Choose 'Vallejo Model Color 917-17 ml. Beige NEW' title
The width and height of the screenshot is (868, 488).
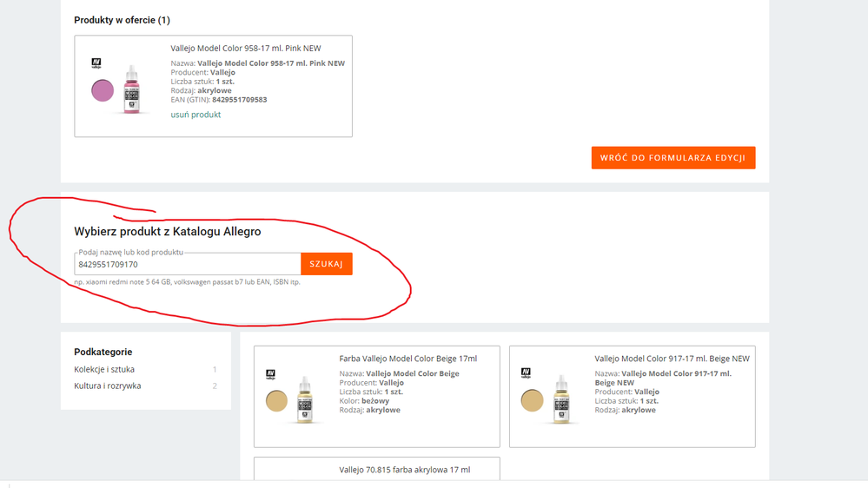(x=672, y=359)
